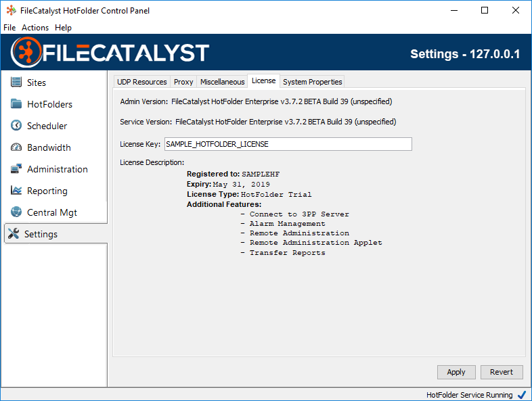Go to the HotFolders section
The image size is (532, 401).
(54, 104)
